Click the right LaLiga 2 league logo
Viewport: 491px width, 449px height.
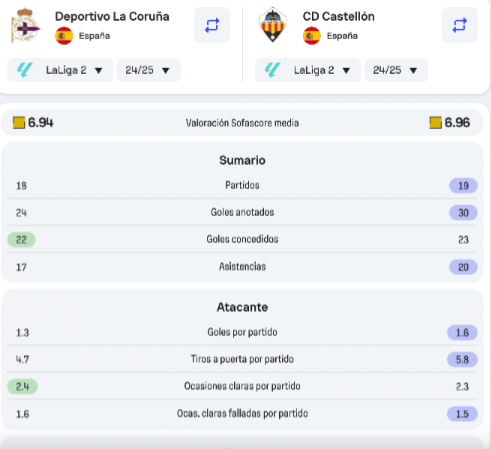click(x=272, y=70)
